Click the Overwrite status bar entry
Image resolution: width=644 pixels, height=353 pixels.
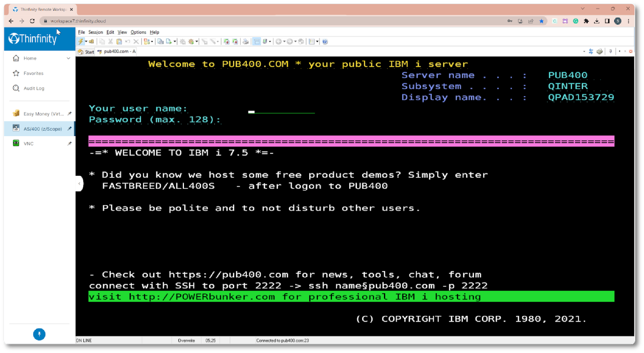(186, 341)
